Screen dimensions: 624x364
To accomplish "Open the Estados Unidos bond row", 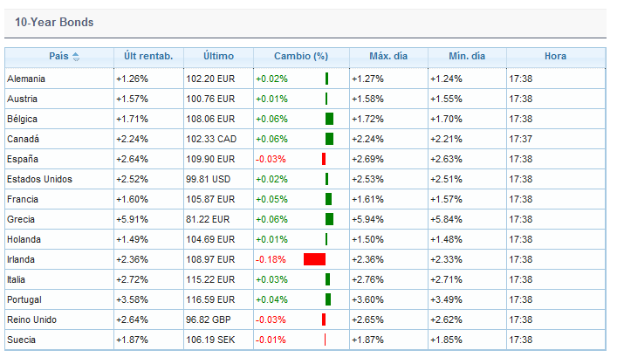I will [39, 179].
